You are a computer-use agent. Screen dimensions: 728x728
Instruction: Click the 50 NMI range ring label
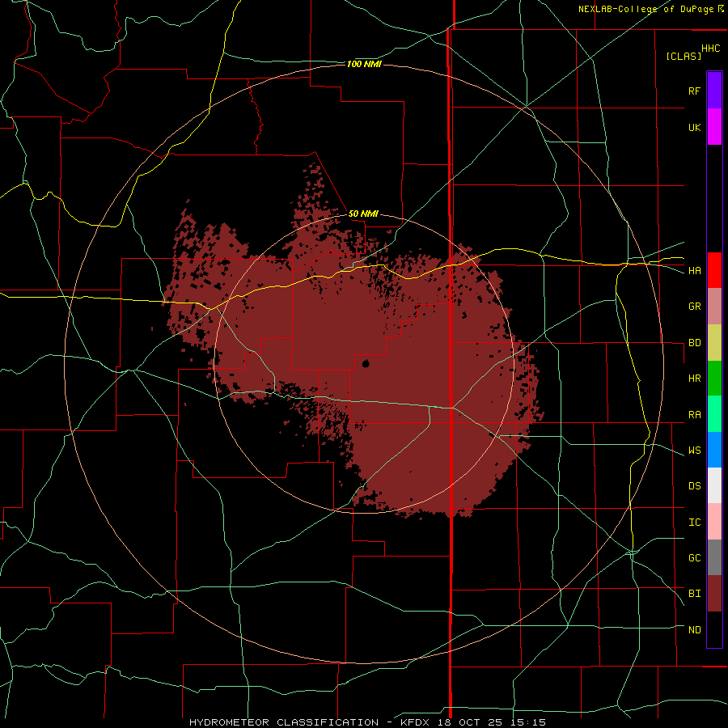pyautogui.click(x=363, y=214)
